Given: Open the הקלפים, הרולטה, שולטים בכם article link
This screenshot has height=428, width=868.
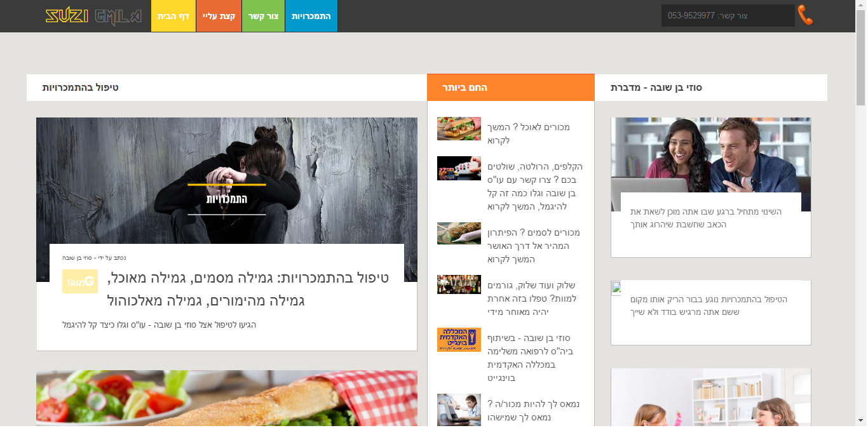Looking at the screenshot, I should [535, 187].
